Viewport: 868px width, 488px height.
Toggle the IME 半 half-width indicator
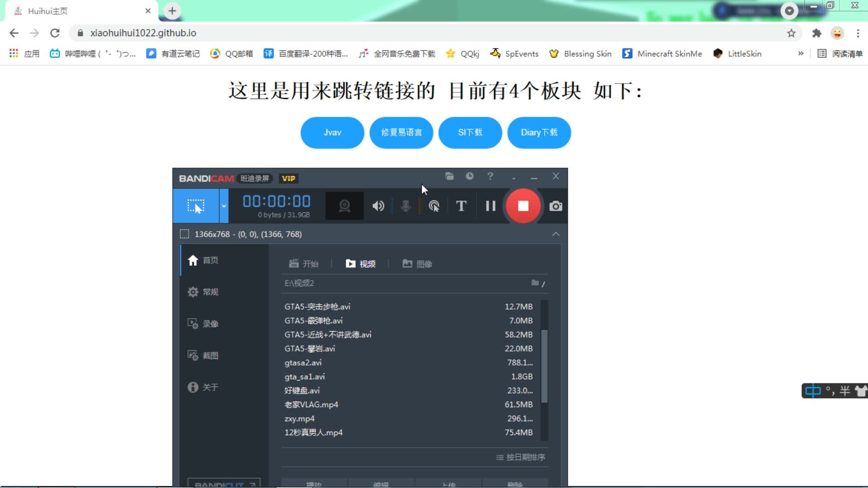click(x=844, y=391)
